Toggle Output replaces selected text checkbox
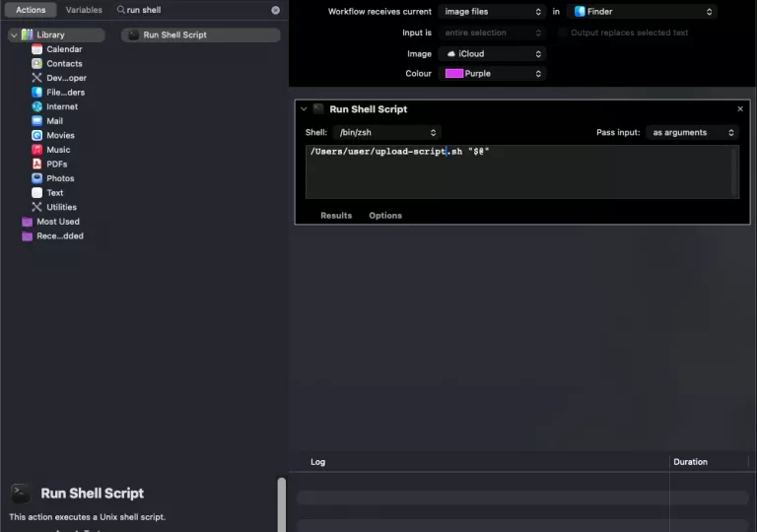This screenshot has height=532, width=757. click(563, 33)
